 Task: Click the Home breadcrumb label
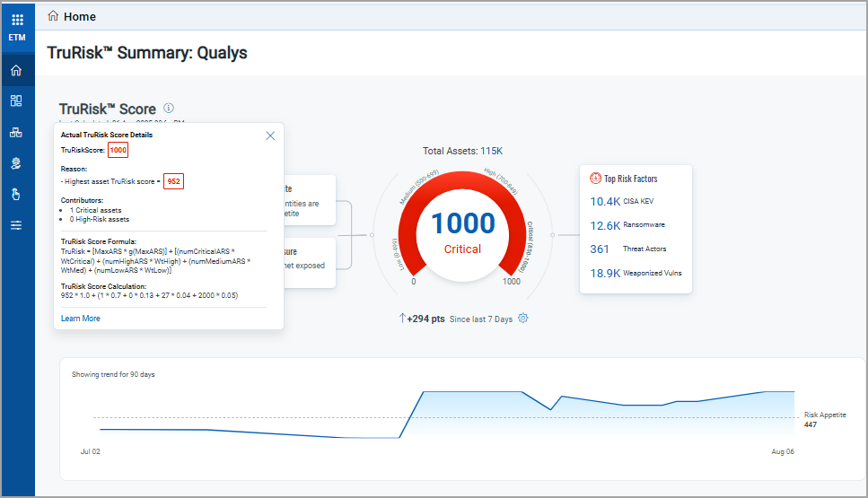pyautogui.click(x=80, y=17)
